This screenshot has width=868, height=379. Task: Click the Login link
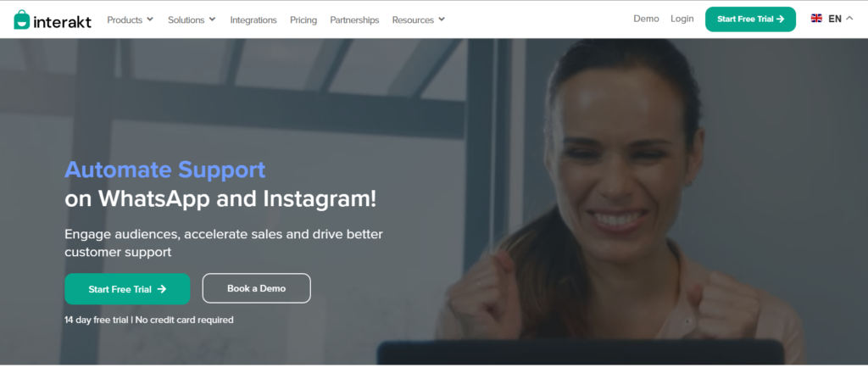point(682,19)
